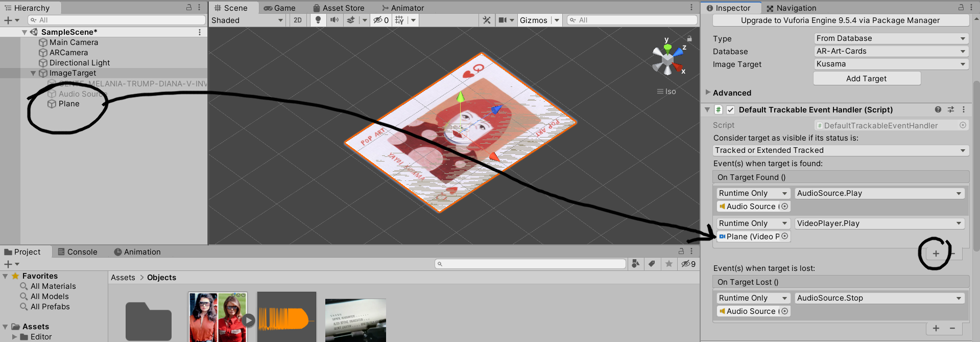
Task: Open the Image Target dropdown showing Kusama
Action: click(x=891, y=64)
